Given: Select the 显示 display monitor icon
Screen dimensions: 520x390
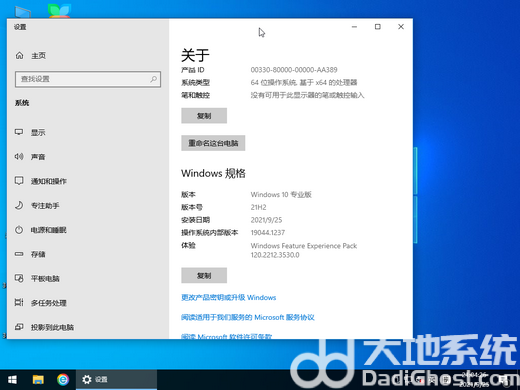Looking at the screenshot, I should coord(19,132).
